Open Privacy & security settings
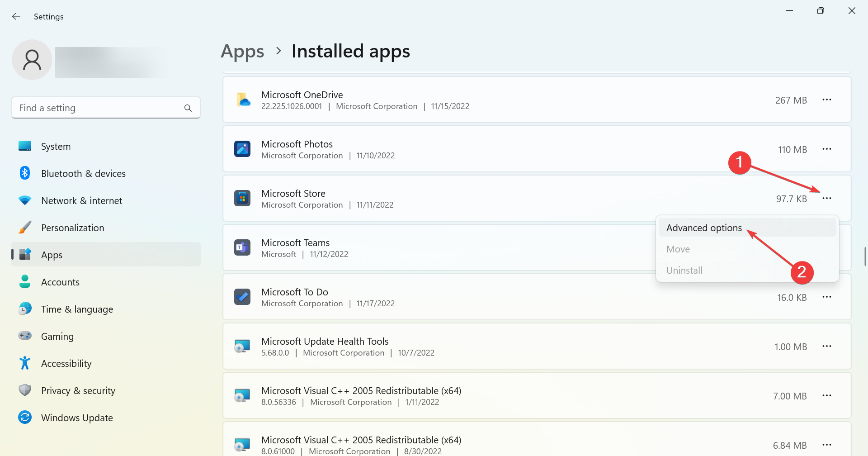The image size is (868, 456). (x=106, y=390)
